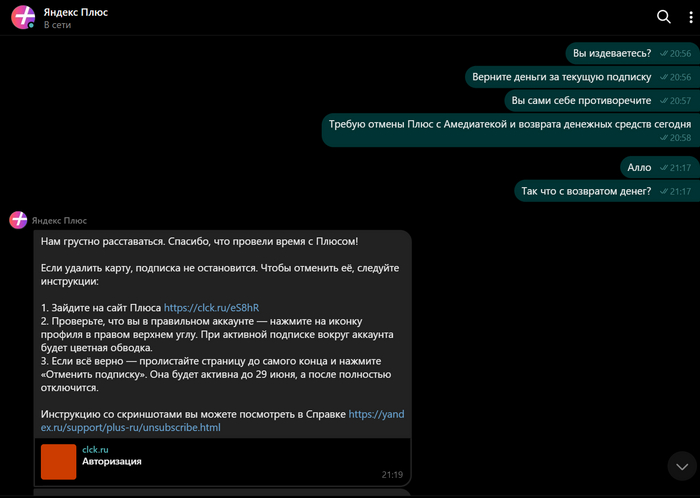The image size is (700, 498).
Task: Click the read-receipt checkmarks on 'Алло' message
Action: pos(663,168)
